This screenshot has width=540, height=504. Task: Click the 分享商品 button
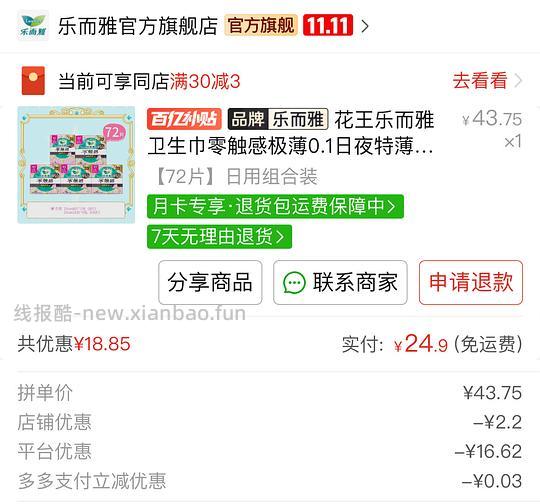coord(210,282)
